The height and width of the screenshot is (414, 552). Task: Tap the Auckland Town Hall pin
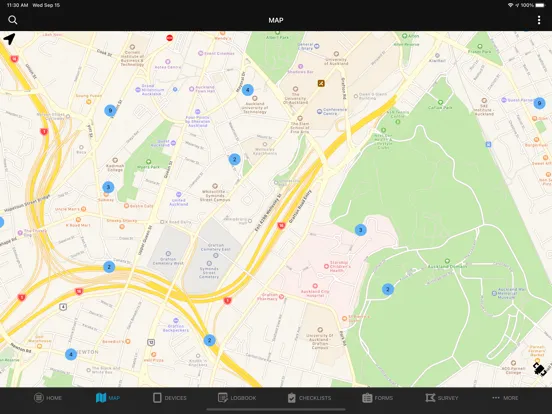coord(192,89)
